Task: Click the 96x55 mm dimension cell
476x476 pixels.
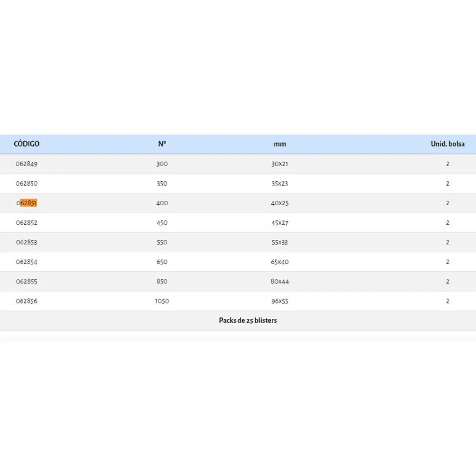Action: [280, 301]
